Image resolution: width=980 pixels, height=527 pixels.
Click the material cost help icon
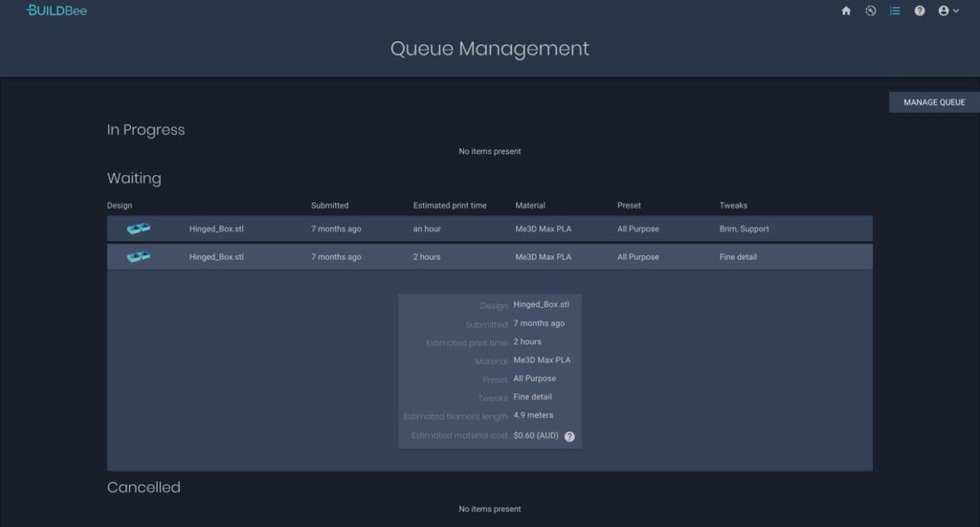pos(569,436)
